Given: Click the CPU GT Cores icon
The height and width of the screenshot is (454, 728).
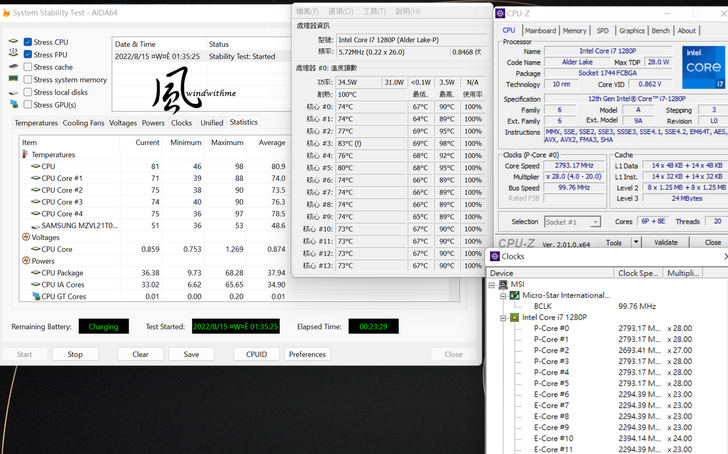Looking at the screenshot, I should click(33, 296).
